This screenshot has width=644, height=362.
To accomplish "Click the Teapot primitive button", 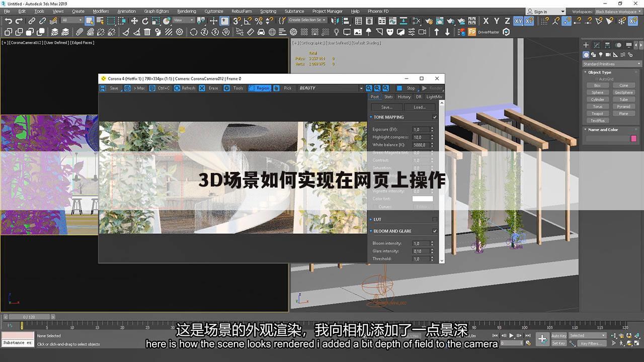I will pyautogui.click(x=597, y=113).
